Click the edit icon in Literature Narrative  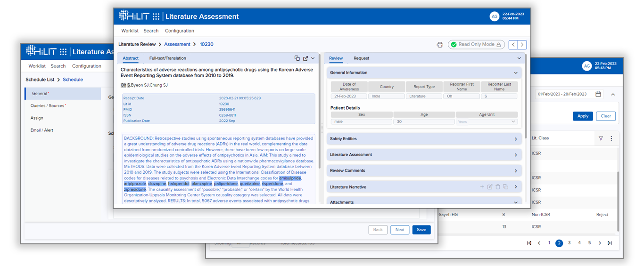pos(490,187)
